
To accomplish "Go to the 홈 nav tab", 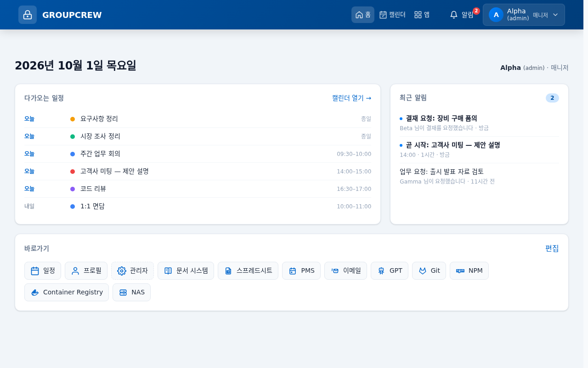I will [363, 15].
